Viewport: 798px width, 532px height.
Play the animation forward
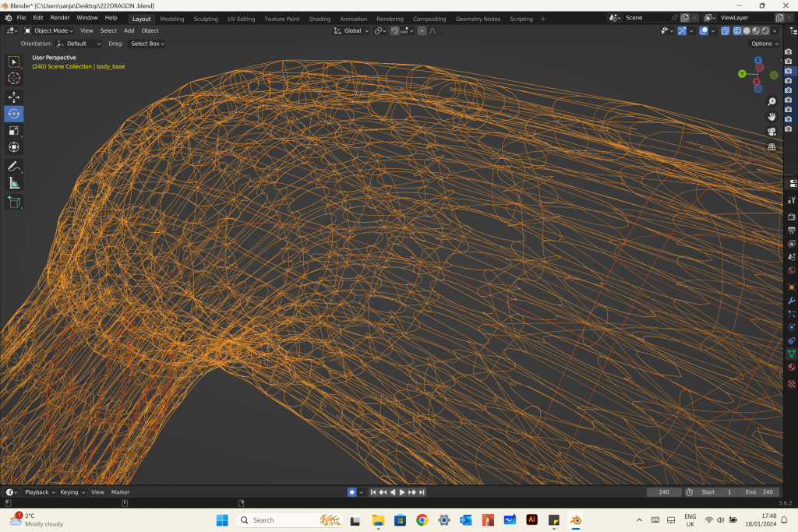click(402, 492)
